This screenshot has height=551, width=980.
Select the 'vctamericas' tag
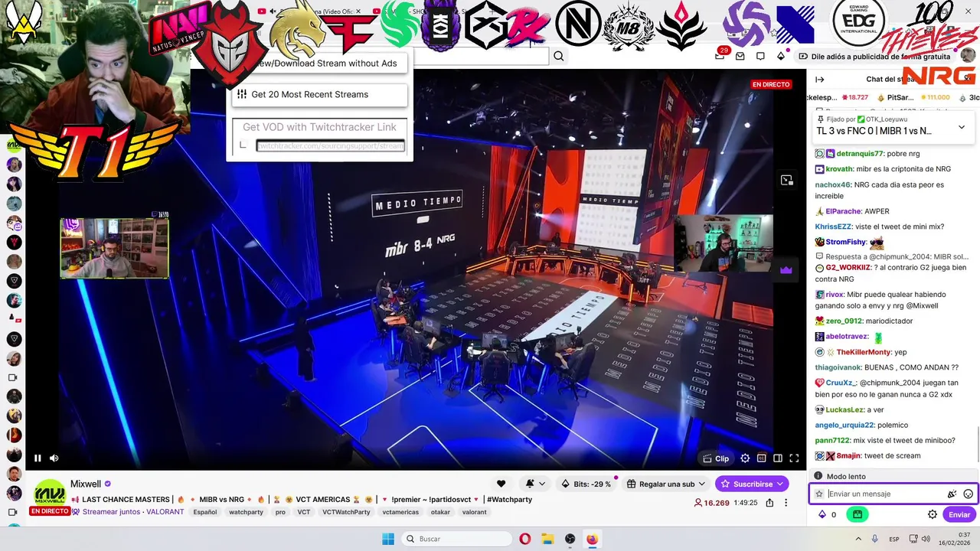pyautogui.click(x=400, y=512)
